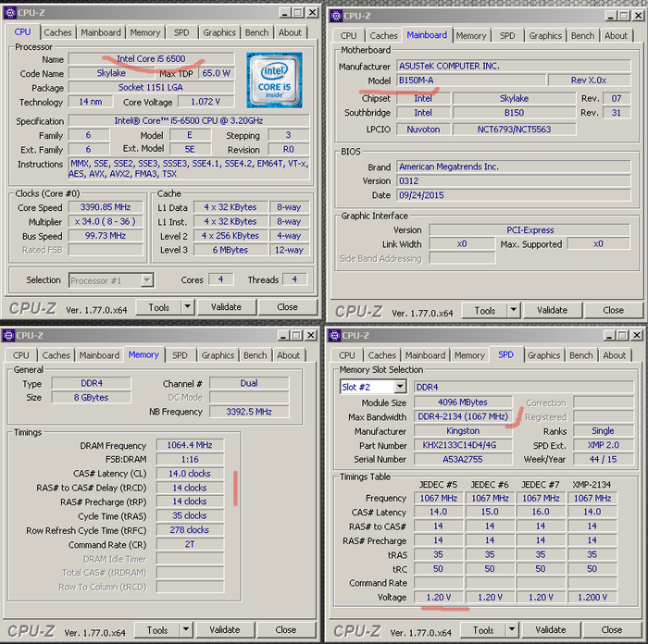Viewport: 648px width, 644px height.
Task: Open the Tools dropdown arrow in the Mainboard window
Action: pyautogui.click(x=513, y=310)
